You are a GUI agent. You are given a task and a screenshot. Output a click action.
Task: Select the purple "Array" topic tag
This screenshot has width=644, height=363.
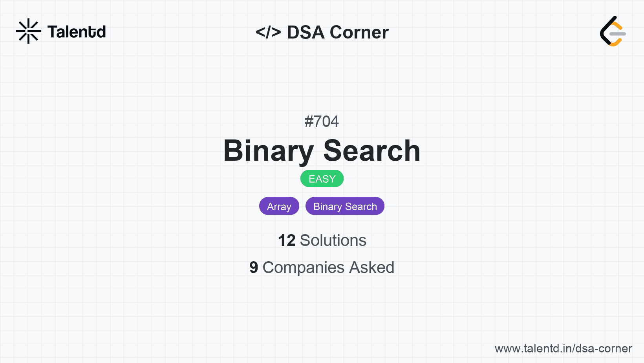pyautogui.click(x=279, y=206)
